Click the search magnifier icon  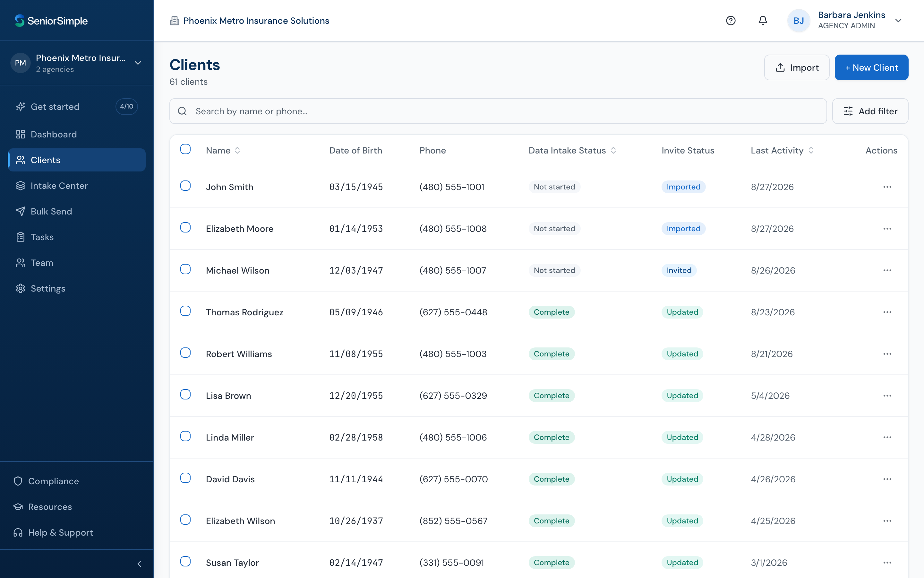tap(183, 111)
